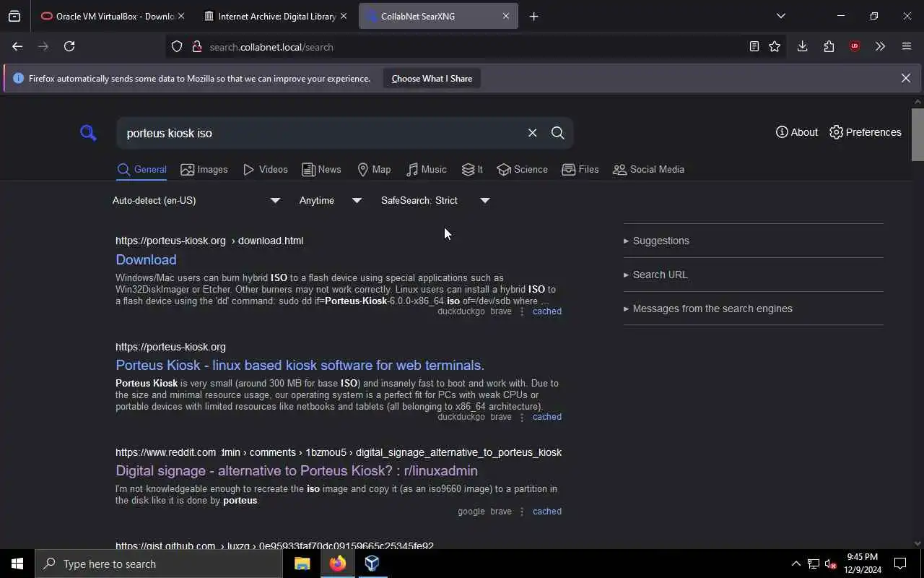This screenshot has width=924, height=578.
Task: Close the CollabNet SearXNG tab
Action: point(506,16)
